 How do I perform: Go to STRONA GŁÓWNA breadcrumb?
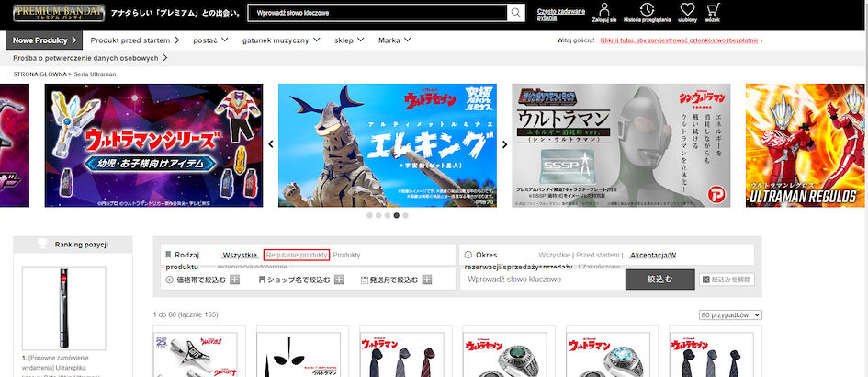[39, 74]
